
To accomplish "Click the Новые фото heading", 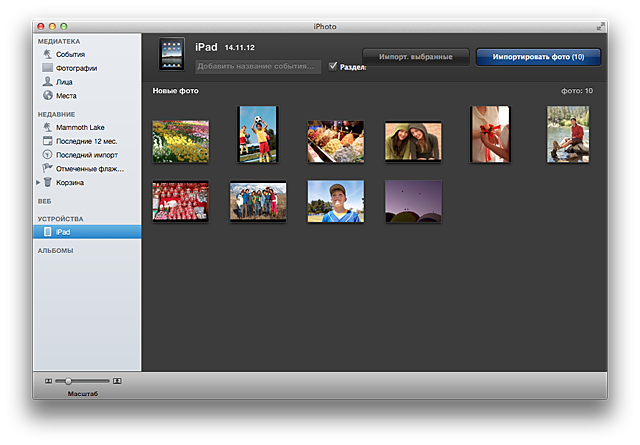I will tap(176, 91).
